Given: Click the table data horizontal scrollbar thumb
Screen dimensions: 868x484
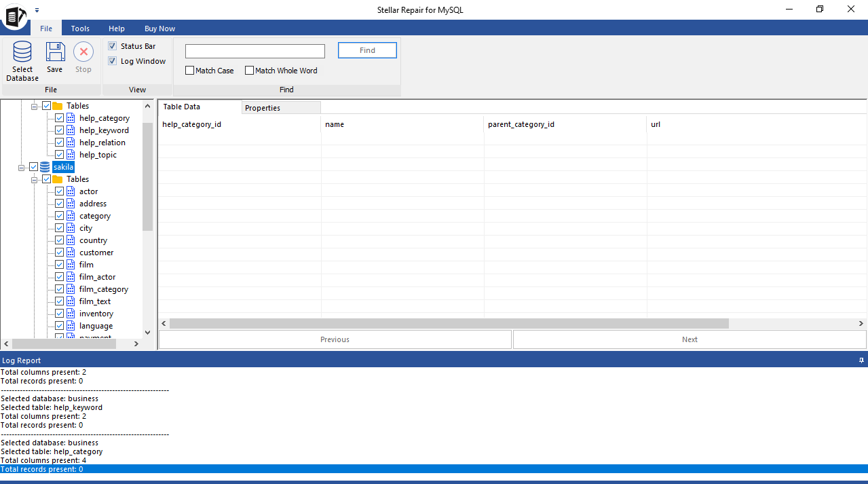Looking at the screenshot, I should [449, 324].
